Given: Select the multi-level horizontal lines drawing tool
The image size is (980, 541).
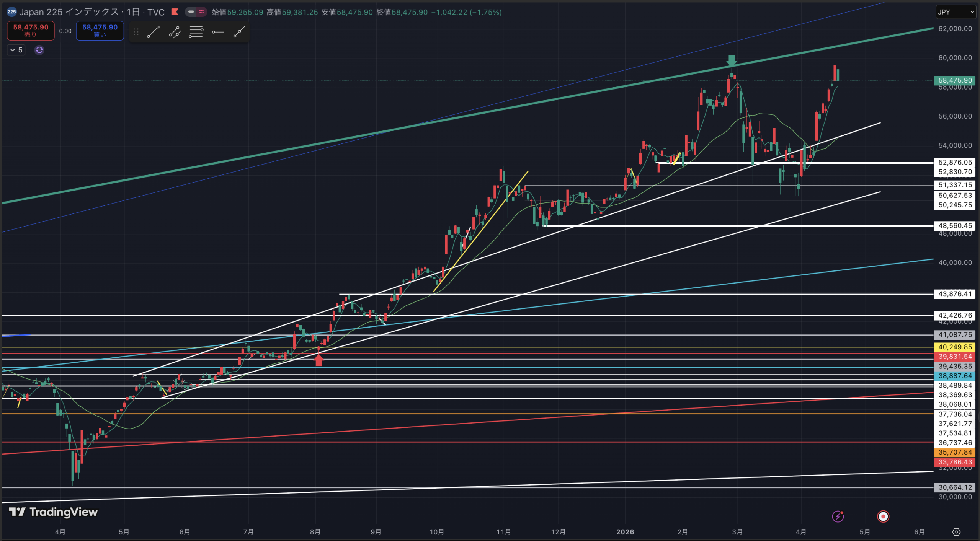Looking at the screenshot, I should point(196,32).
